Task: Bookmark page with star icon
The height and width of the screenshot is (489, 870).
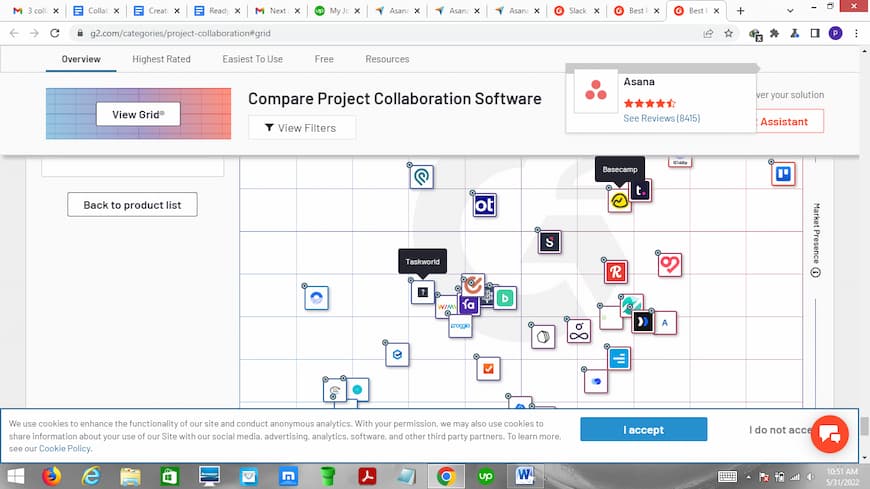Action: click(729, 33)
